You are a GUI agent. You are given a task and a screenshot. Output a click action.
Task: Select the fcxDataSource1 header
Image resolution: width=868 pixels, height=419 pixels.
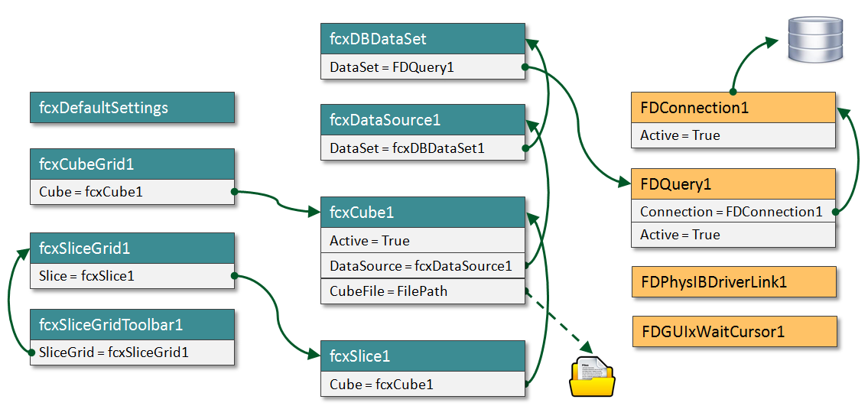[x=423, y=119]
